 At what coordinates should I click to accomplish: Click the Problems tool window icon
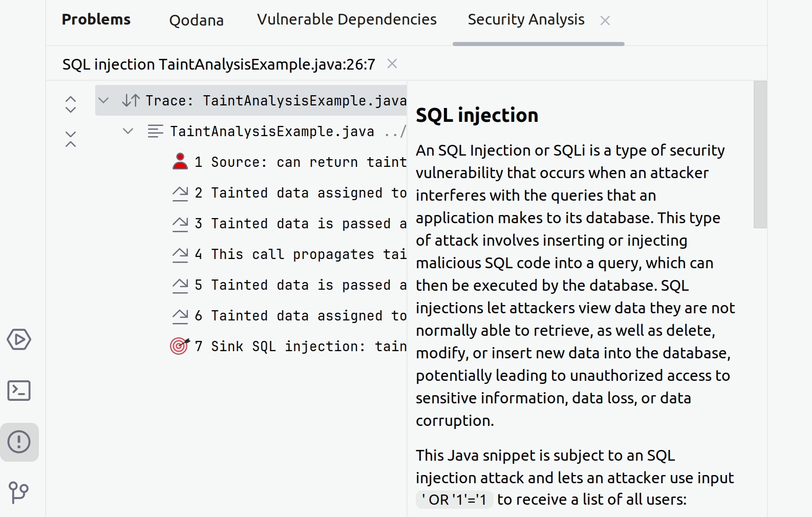point(19,442)
